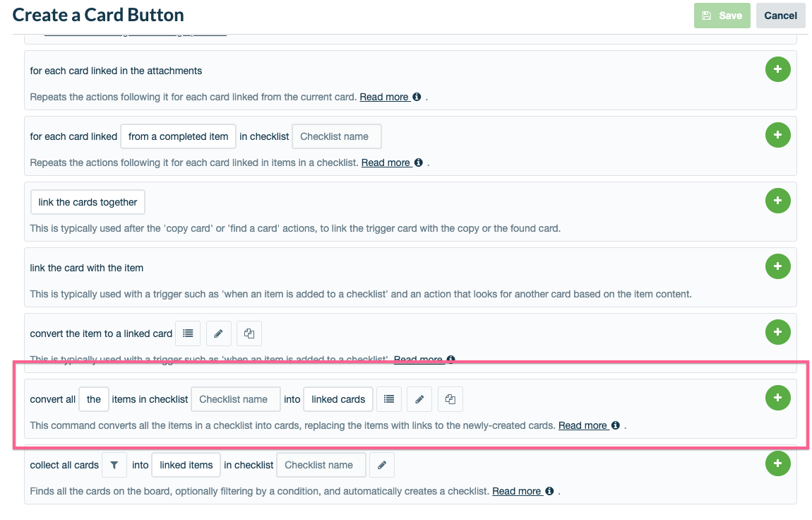Open the 'the' selector in the convert all row
The height and width of the screenshot is (520, 812).
[x=93, y=399]
